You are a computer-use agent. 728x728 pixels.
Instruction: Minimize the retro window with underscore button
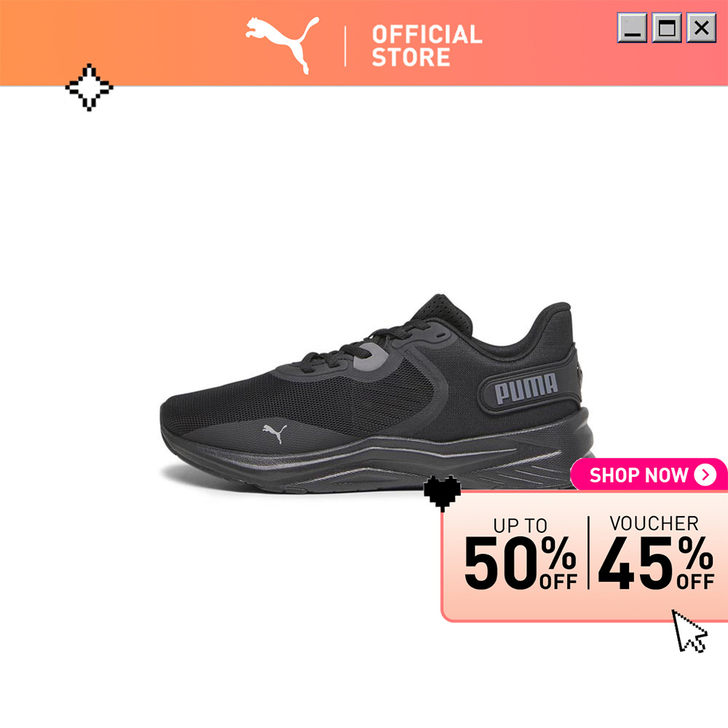632,28
